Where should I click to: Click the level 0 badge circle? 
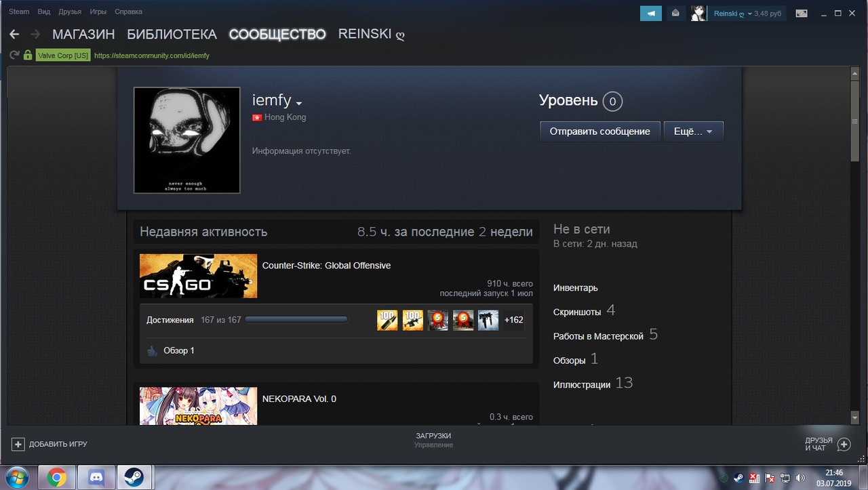tap(612, 102)
